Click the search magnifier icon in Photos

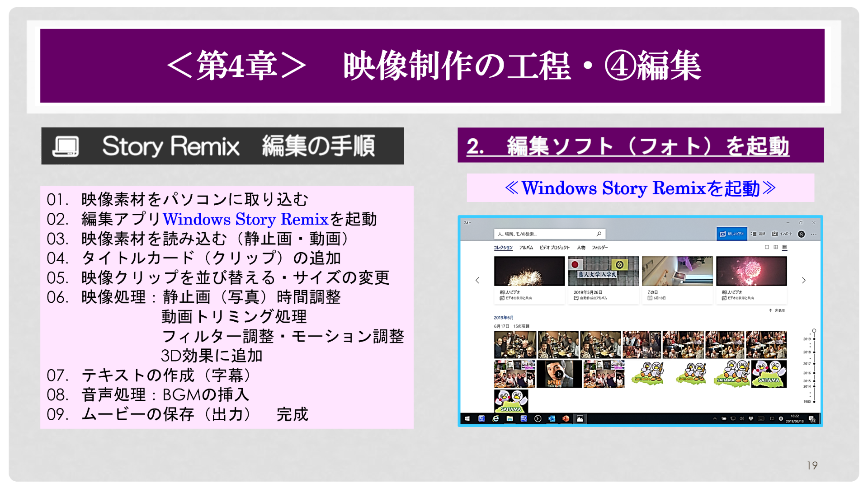[599, 234]
